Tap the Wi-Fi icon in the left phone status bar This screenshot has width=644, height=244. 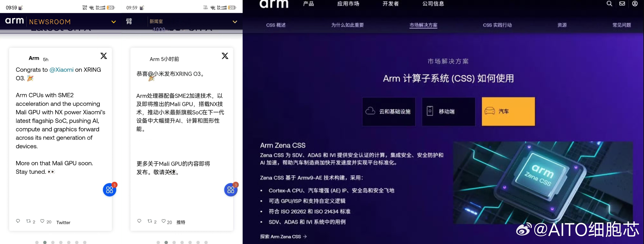[x=92, y=8]
